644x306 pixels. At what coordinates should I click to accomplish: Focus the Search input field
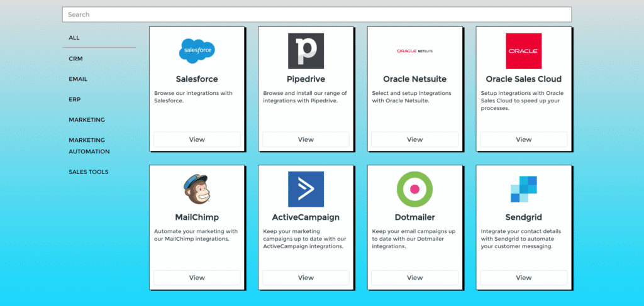[x=317, y=14]
